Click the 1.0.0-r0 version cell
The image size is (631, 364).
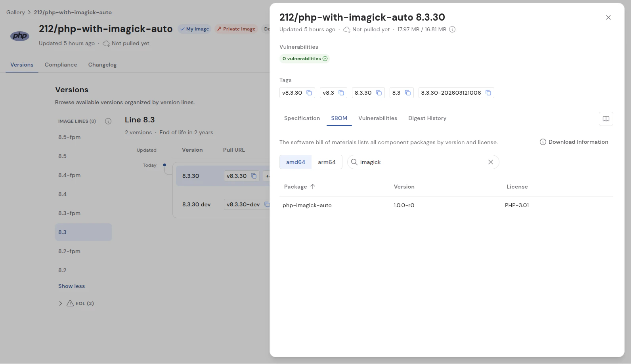pos(404,205)
